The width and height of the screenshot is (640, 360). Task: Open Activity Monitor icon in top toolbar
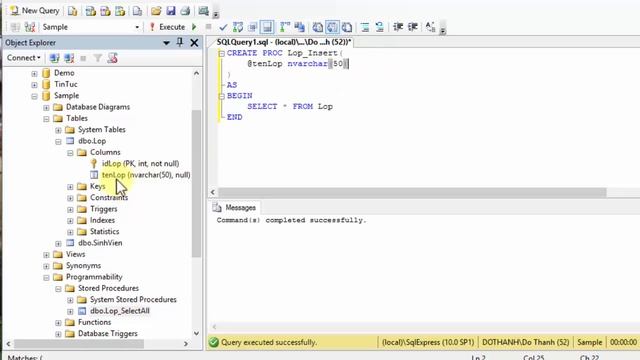point(204,11)
